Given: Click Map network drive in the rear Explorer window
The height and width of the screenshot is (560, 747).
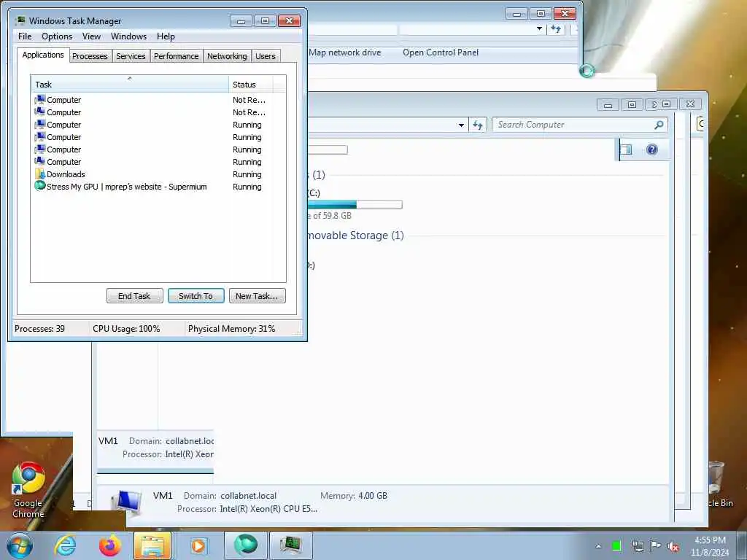Looking at the screenshot, I should click(345, 52).
